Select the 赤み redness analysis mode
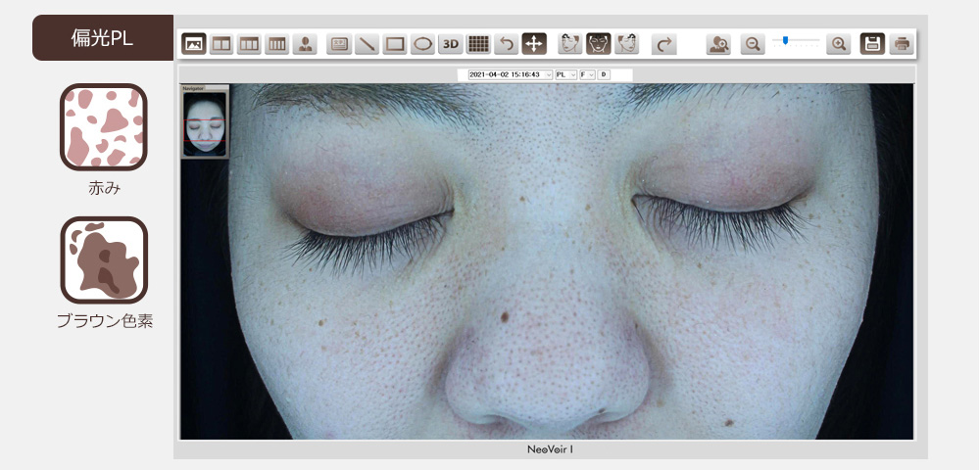Screen dimensions: 980x470 pos(104,126)
